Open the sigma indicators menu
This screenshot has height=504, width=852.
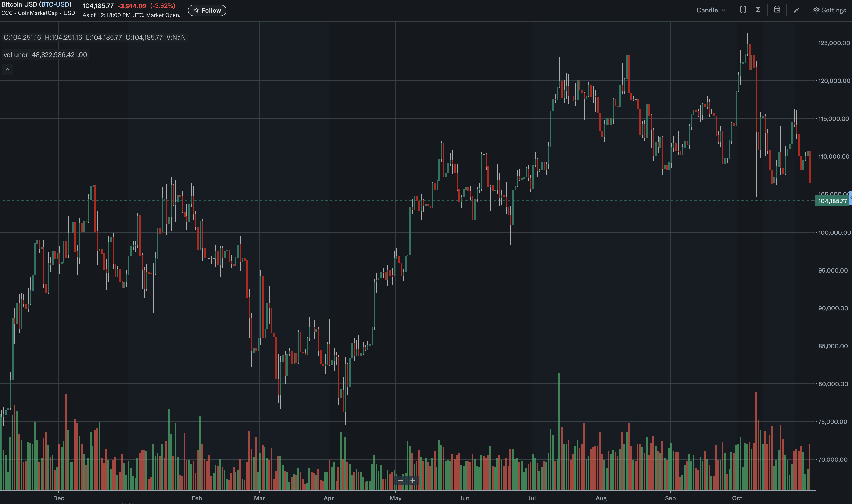758,10
